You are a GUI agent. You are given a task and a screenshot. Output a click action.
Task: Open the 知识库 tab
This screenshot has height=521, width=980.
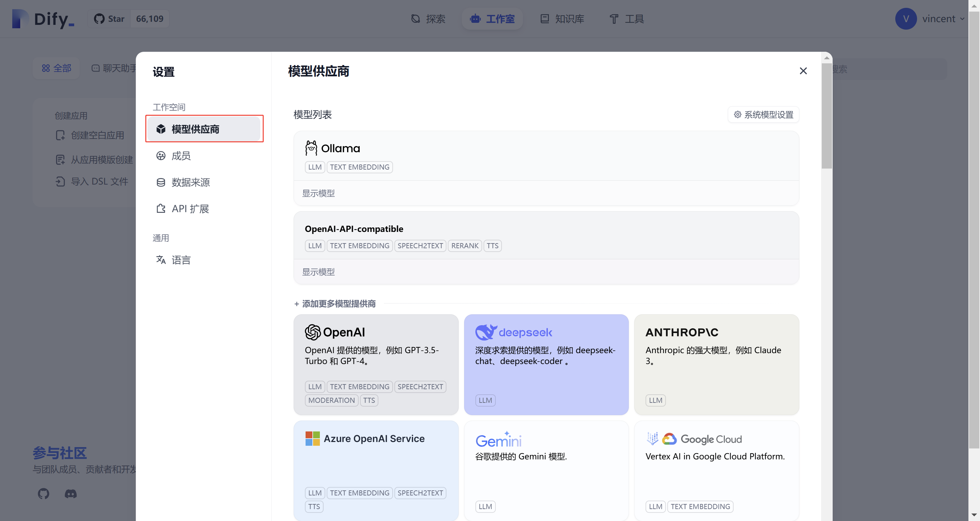point(562,19)
